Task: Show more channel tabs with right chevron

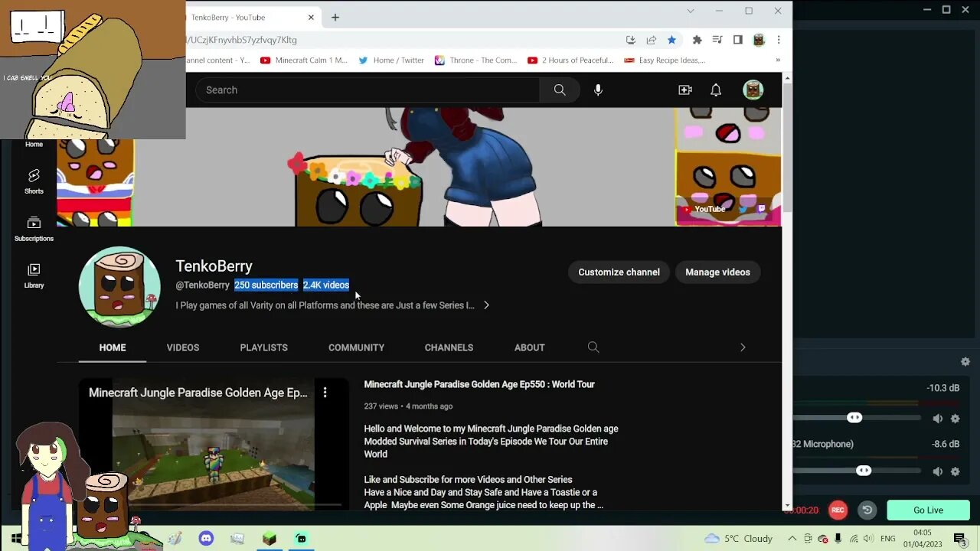Action: [742, 347]
